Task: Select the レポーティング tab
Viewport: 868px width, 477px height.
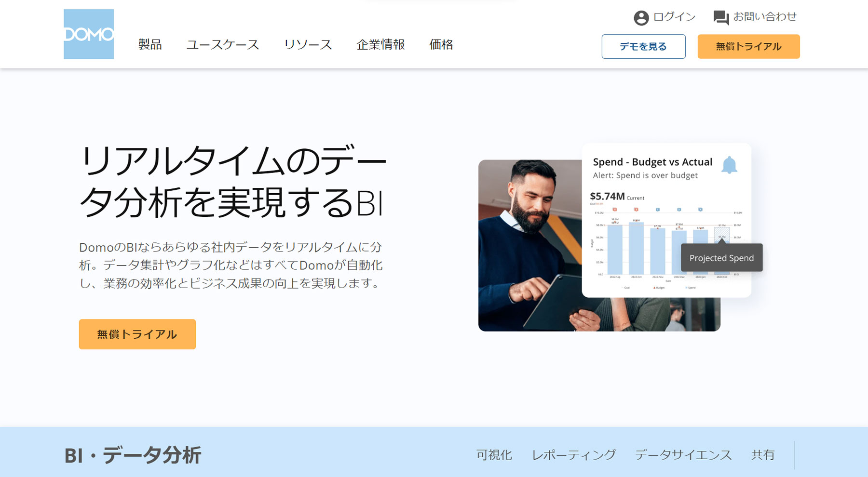Action: (574, 454)
